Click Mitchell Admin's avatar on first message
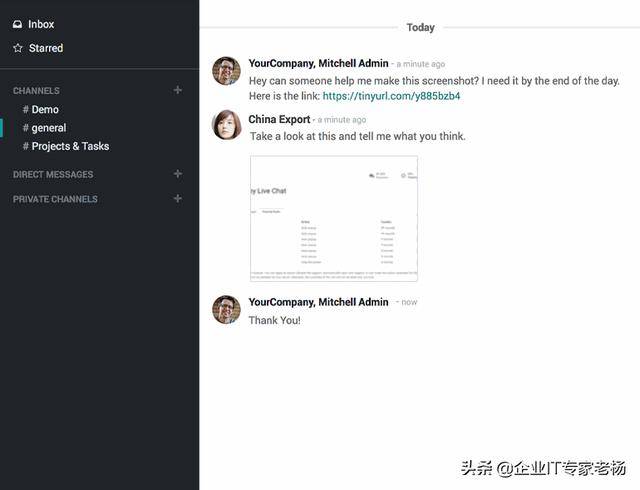Viewport: 640px width, 490px height. click(x=227, y=71)
